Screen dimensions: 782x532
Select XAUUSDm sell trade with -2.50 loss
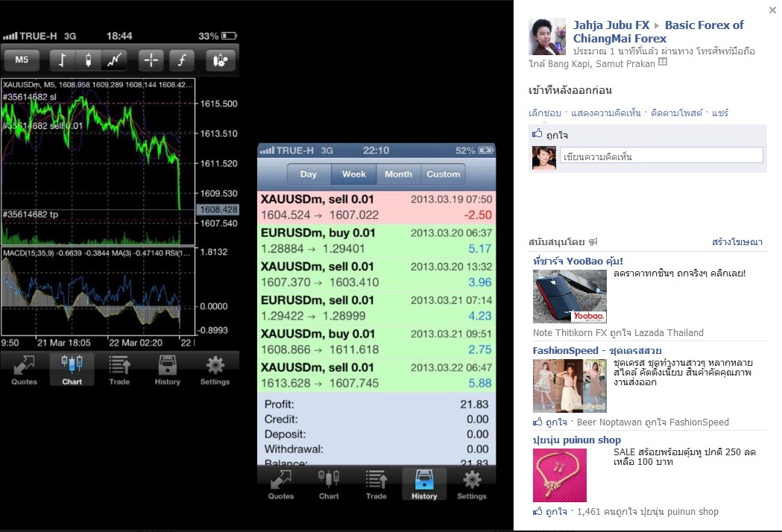pos(376,207)
